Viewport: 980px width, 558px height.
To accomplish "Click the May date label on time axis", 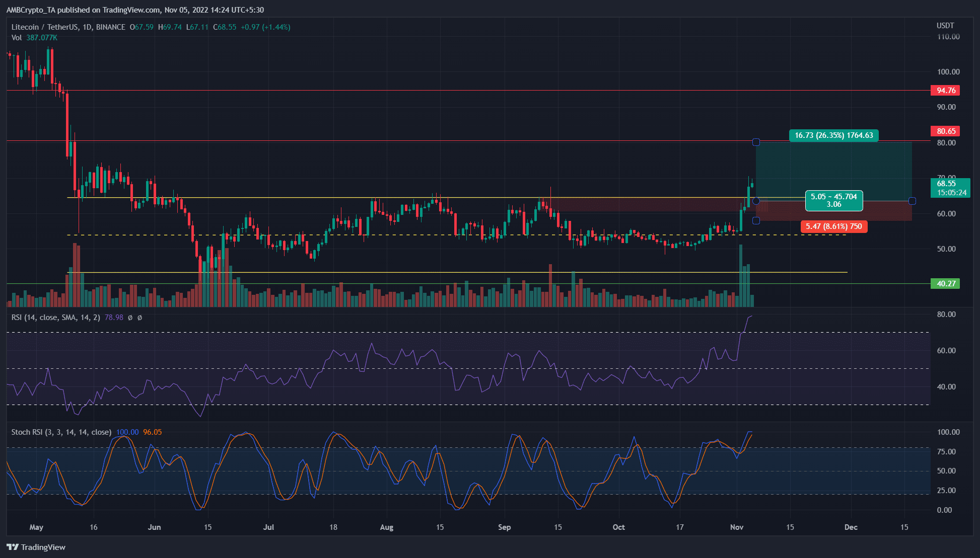I will 36,527.
